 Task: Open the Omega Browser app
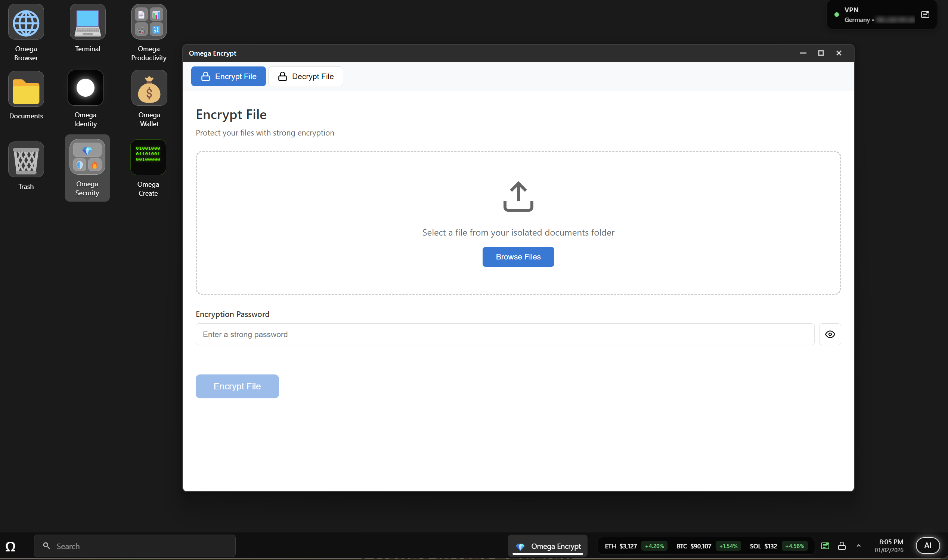(x=26, y=23)
